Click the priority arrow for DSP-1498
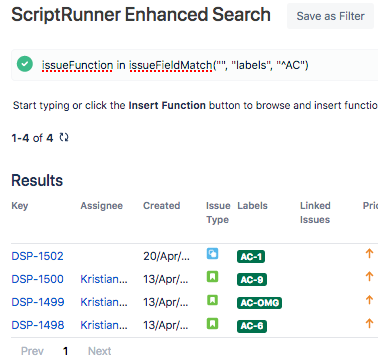 coord(369,323)
